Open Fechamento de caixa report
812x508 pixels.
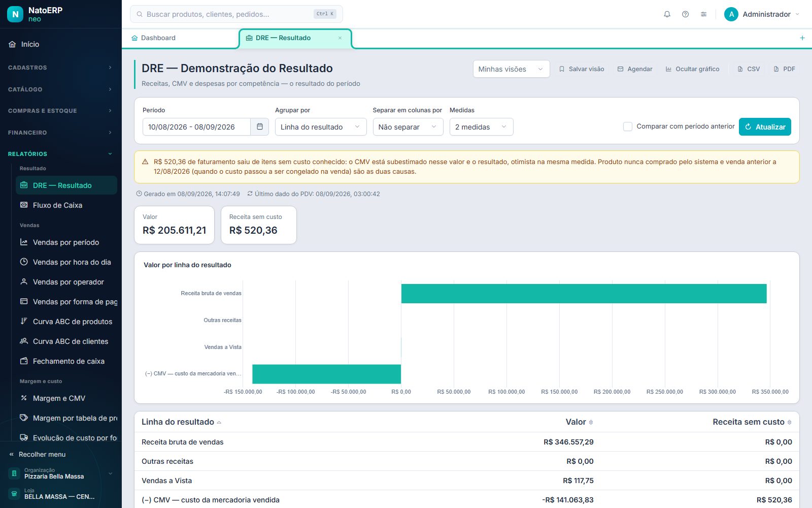[66, 361]
